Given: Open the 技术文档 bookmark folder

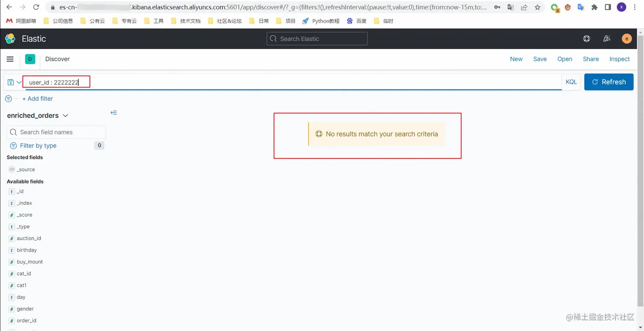Looking at the screenshot, I should click(185, 21).
